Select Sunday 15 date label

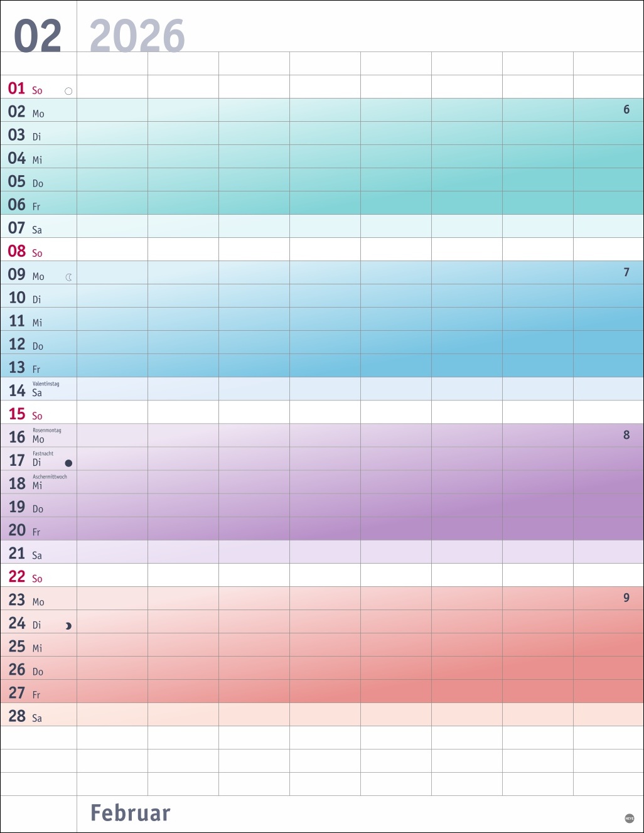tap(25, 414)
